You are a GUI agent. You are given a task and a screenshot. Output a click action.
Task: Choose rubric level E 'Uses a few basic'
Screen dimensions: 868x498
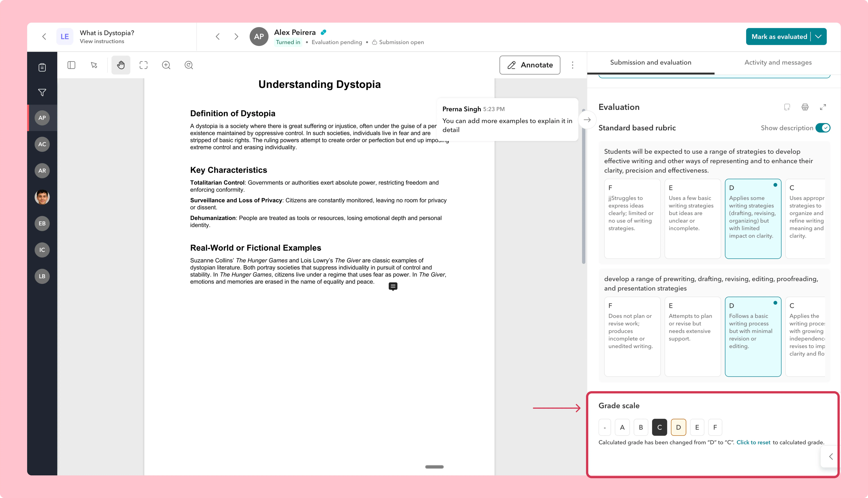pos(693,219)
